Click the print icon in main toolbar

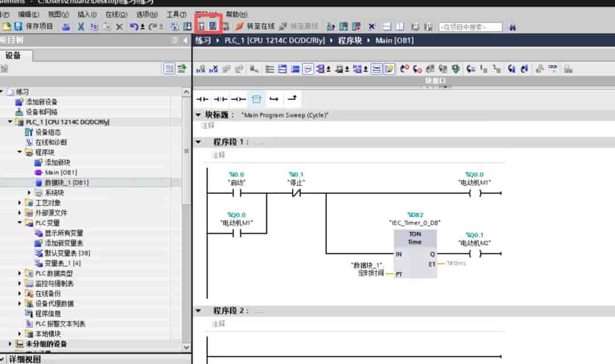(66, 27)
